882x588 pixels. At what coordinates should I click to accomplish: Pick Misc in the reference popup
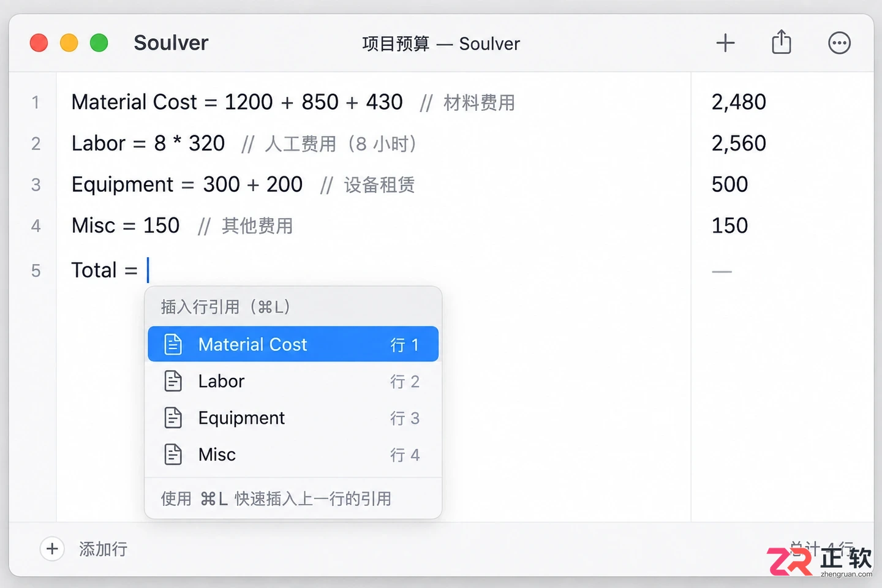[x=293, y=454]
